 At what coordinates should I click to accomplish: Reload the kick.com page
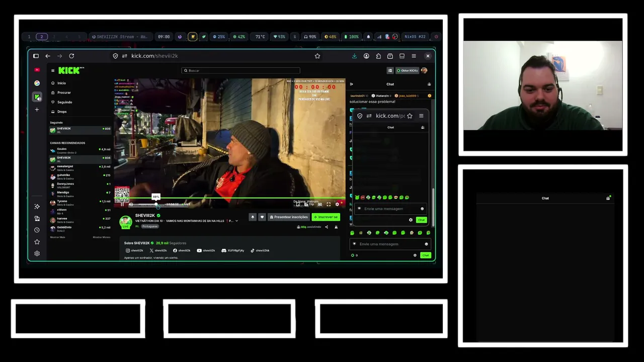(71, 56)
